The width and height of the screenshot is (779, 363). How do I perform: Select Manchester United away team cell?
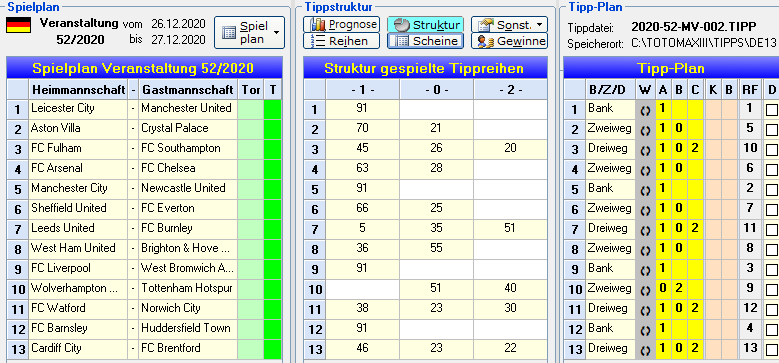click(188, 108)
